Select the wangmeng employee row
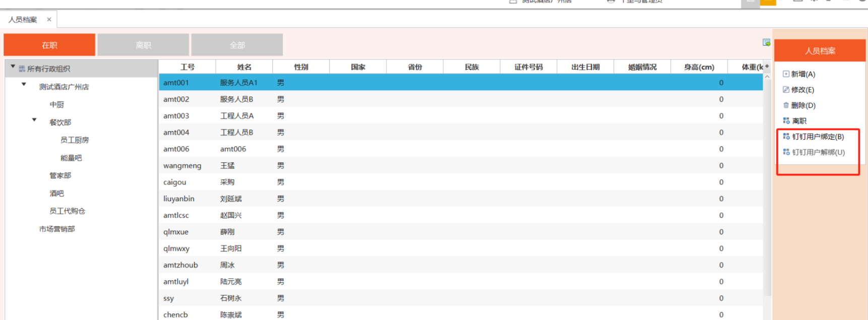Viewport: 868px width, 320px height. [182, 166]
